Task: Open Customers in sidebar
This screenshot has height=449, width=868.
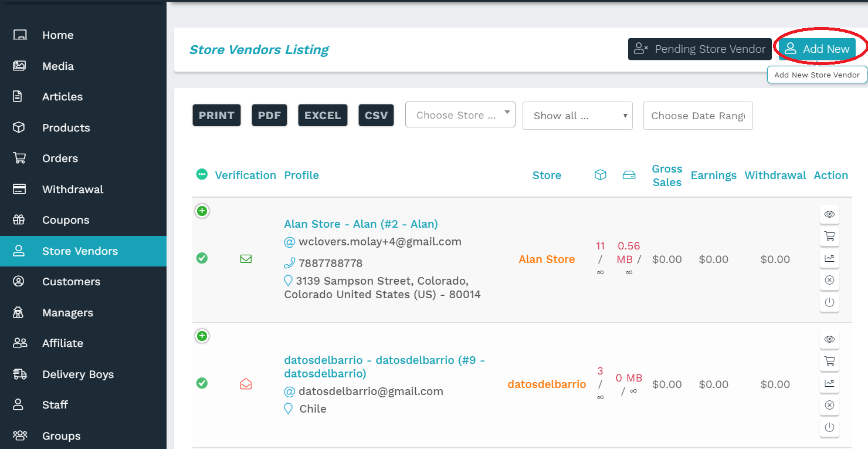Action: click(83, 282)
